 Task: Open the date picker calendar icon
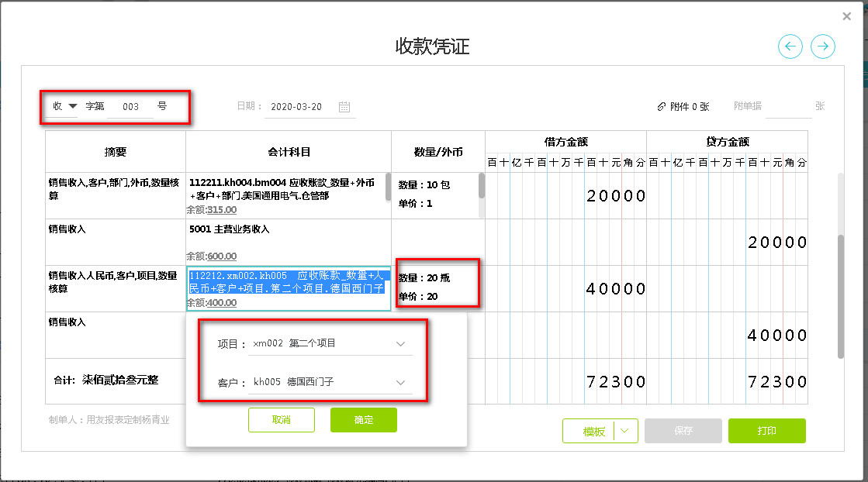pos(344,107)
